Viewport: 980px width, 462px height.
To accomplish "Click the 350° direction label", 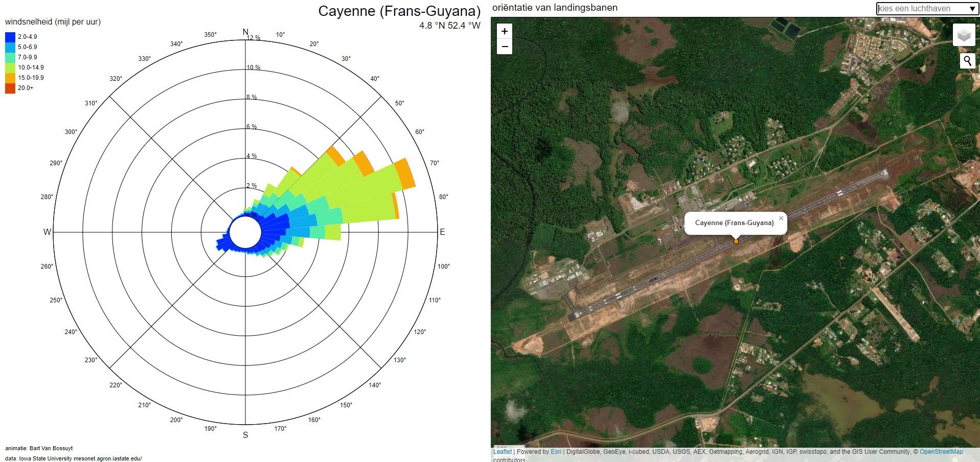I will tap(210, 35).
